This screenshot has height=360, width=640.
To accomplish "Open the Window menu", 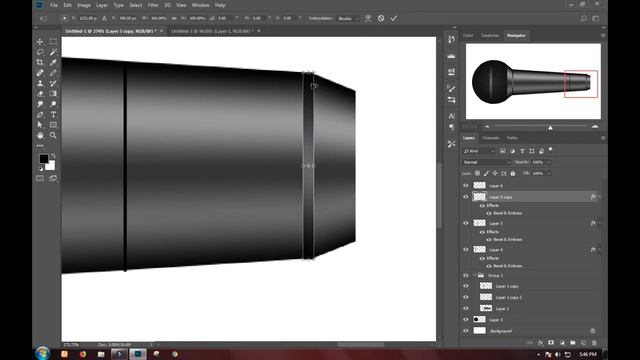I will click(x=200, y=5).
